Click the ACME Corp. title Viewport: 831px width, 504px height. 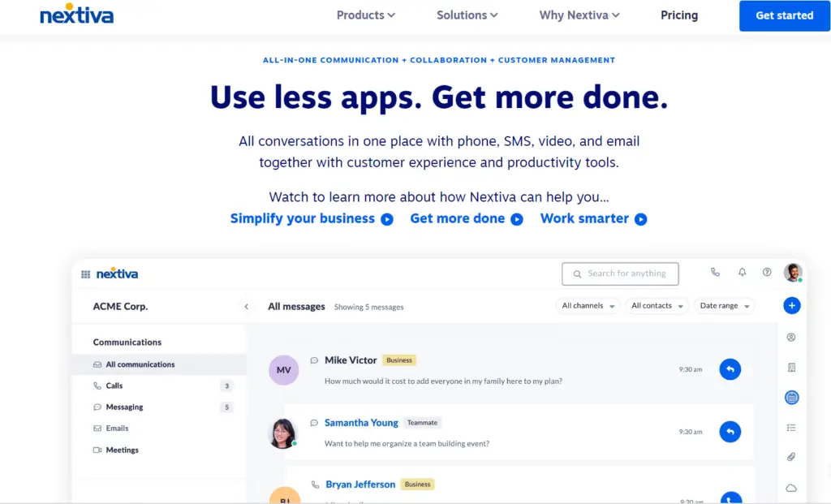[120, 306]
